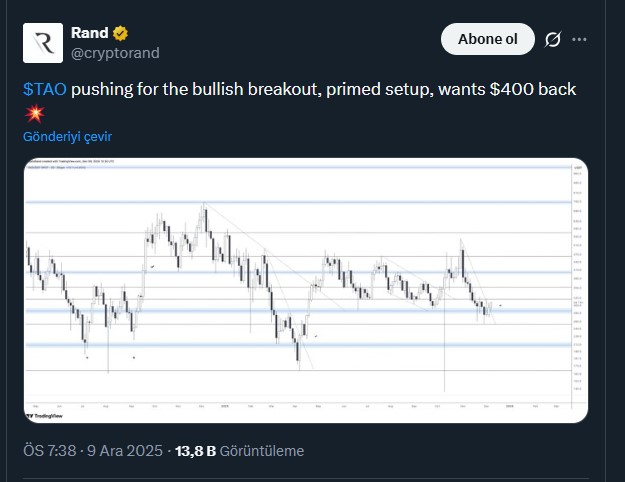The height and width of the screenshot is (482, 625).
Task: Click the tweet text about bullish breakout
Action: 320,90
